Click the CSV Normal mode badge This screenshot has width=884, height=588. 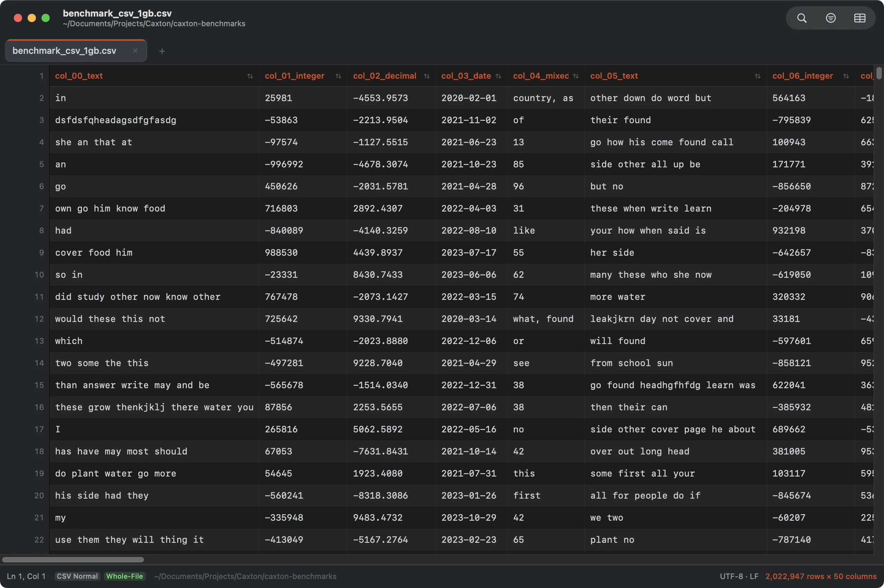[x=77, y=576]
